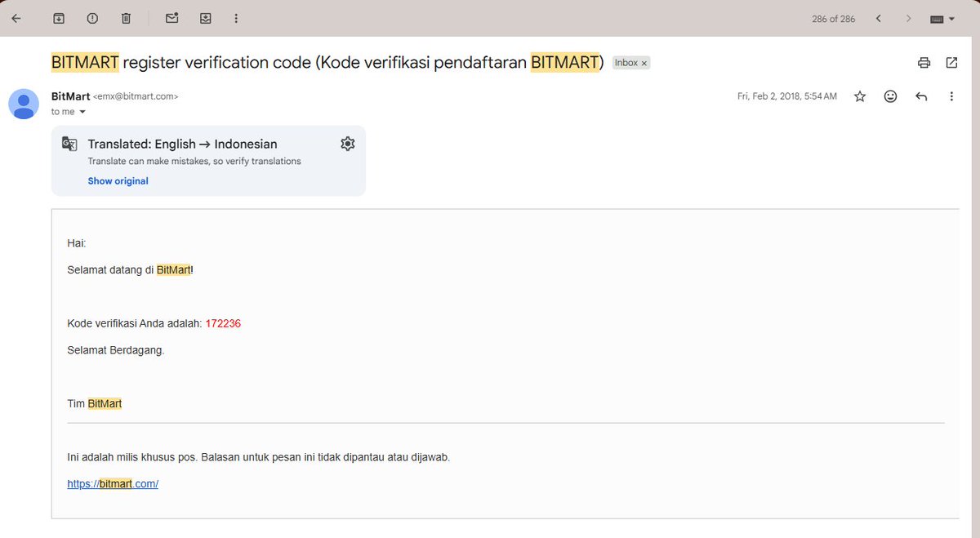
Task: Click the date Fri, Feb 2, 2018
Action: coord(786,96)
